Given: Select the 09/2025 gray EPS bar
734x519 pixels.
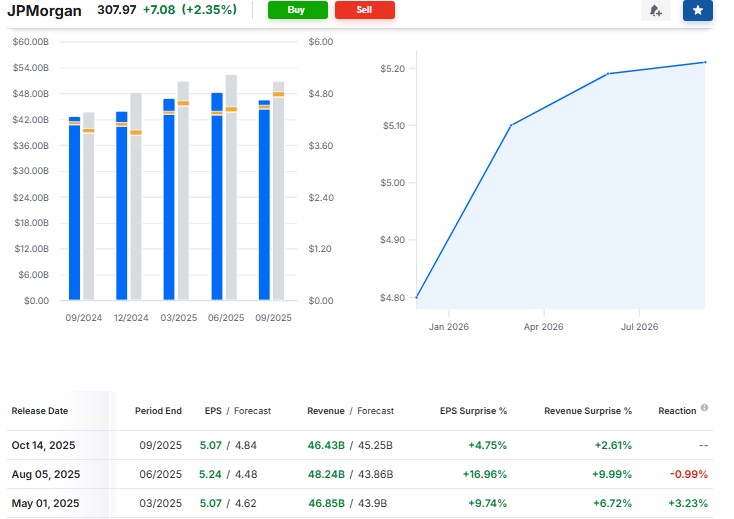Looking at the screenshot, I should point(278,191).
